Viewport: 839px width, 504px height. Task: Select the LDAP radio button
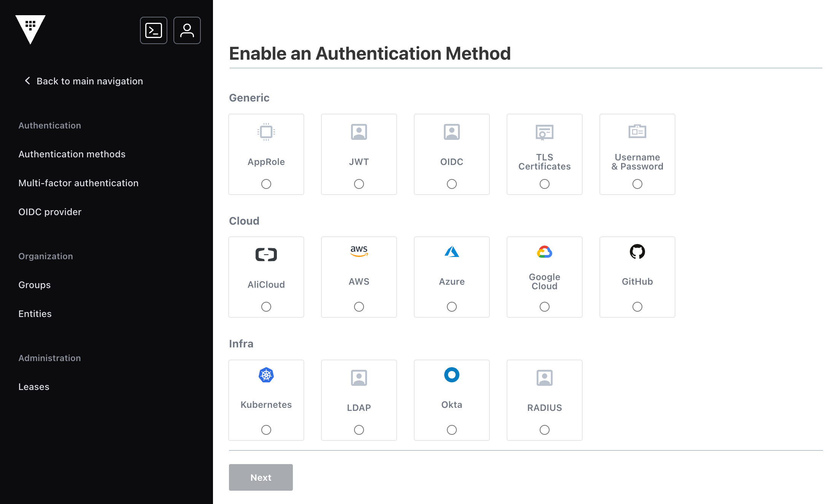359,430
